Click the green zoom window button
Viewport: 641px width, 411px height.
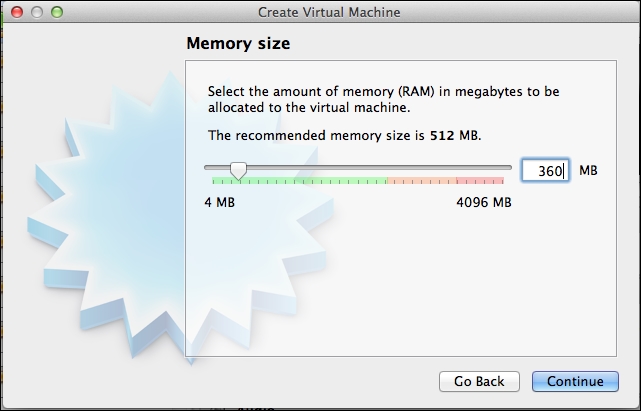(57, 12)
